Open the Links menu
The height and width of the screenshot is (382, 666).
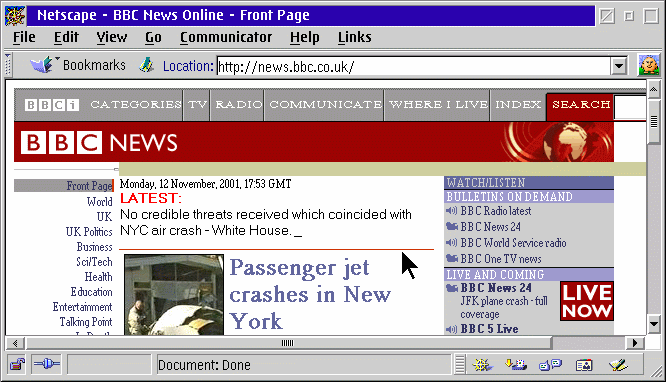tap(355, 37)
